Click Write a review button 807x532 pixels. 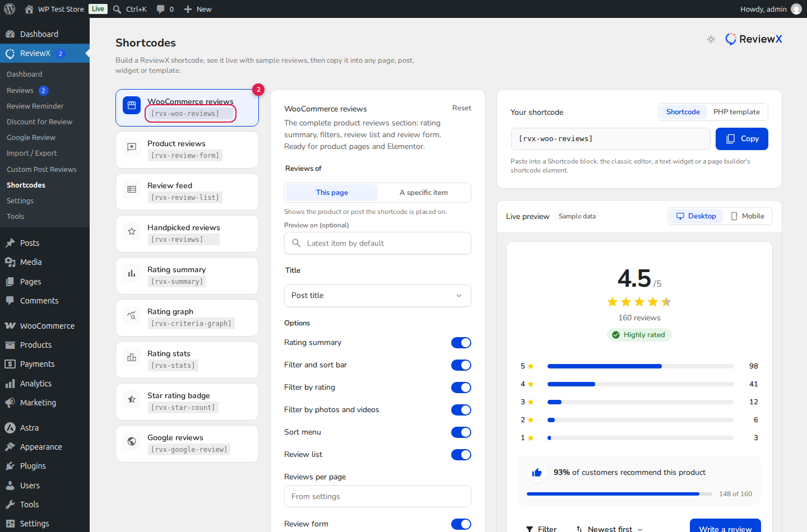coord(725,526)
